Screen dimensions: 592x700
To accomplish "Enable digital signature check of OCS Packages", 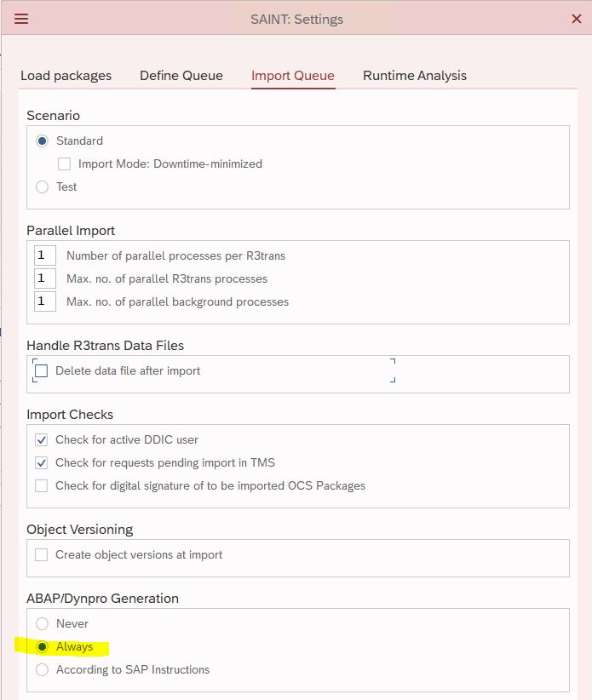I will tap(41, 485).
